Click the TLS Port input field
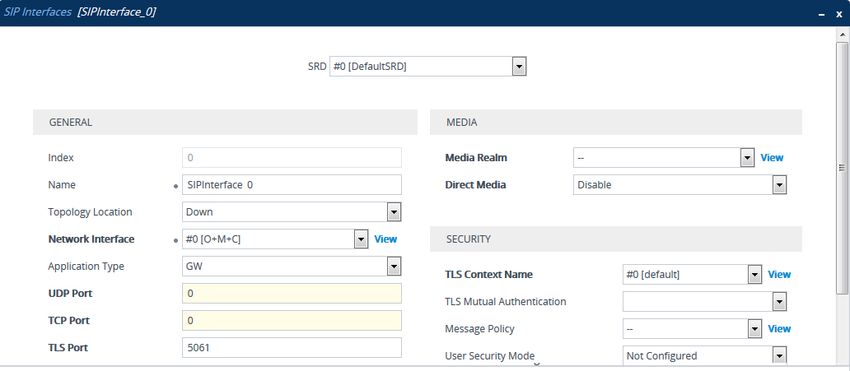This screenshot has width=850, height=371. click(x=292, y=348)
